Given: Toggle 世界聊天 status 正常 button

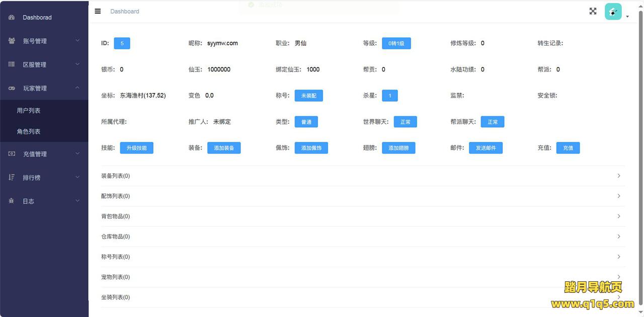Looking at the screenshot, I should pos(405,122).
